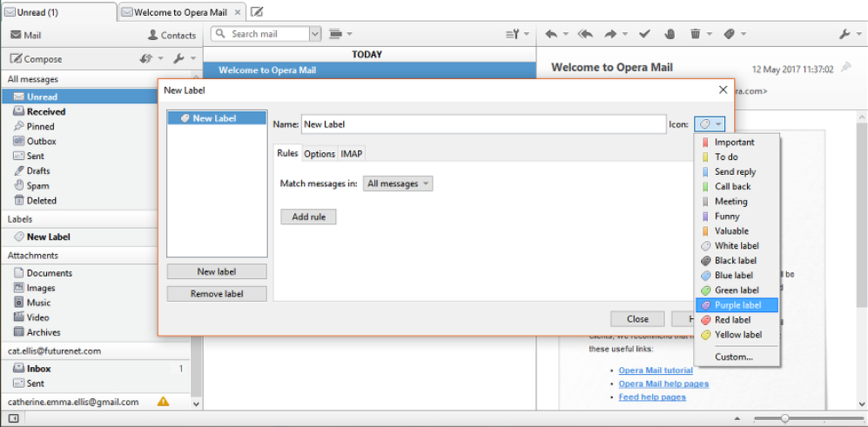Screen dimensions: 868x427
Task: Open the Feed help pages link
Action: click(x=653, y=397)
